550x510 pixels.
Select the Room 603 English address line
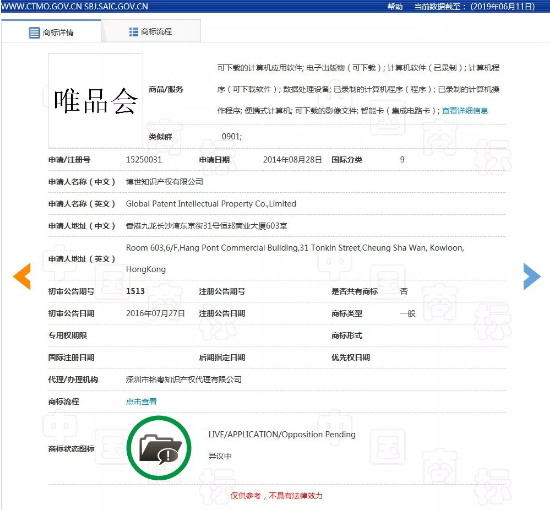295,248
